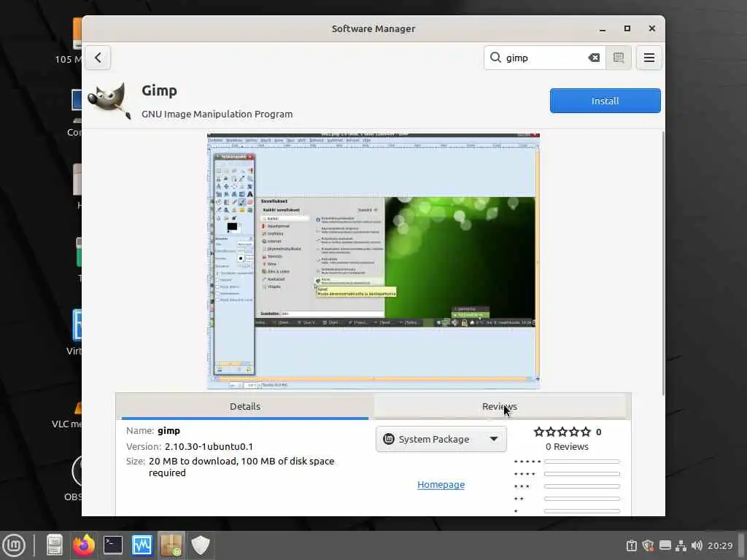Click 'GNU Image Manipulation Program' subtitle

click(217, 114)
